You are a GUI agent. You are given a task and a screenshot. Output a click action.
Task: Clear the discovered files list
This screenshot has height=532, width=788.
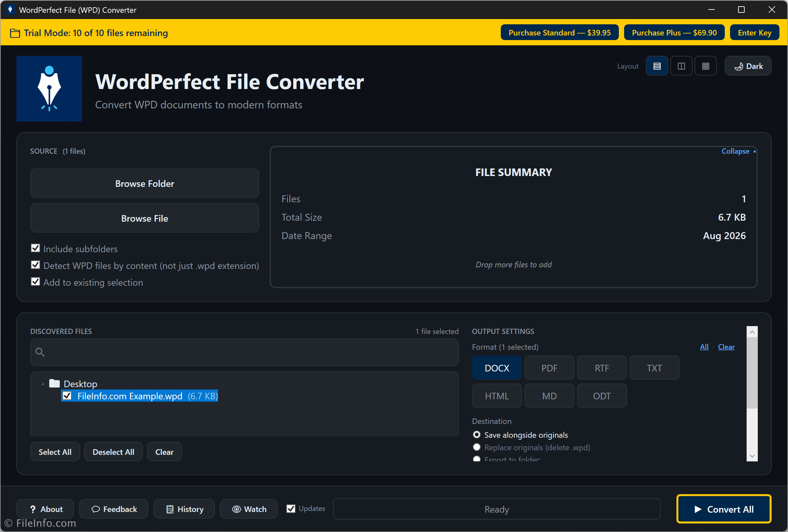[x=164, y=452]
